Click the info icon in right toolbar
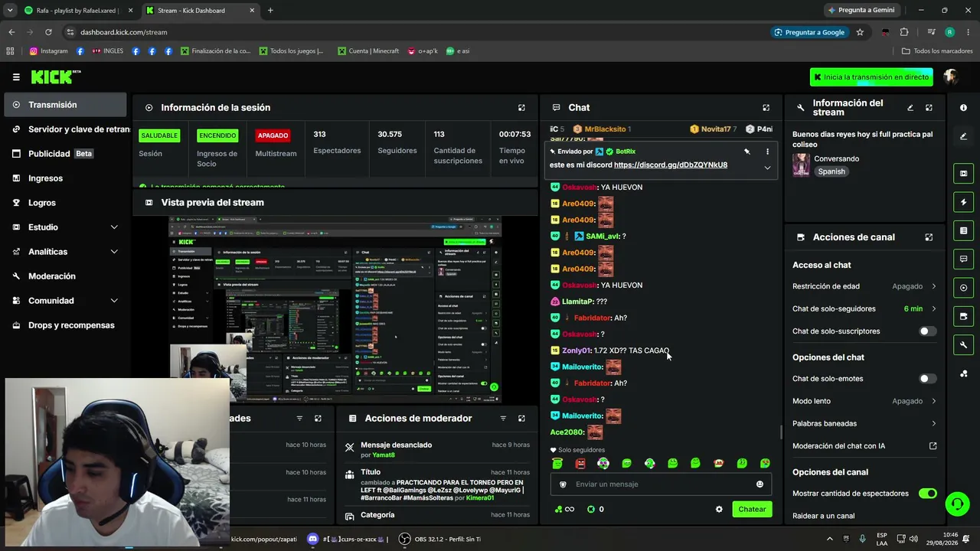The image size is (980, 551). click(x=963, y=108)
